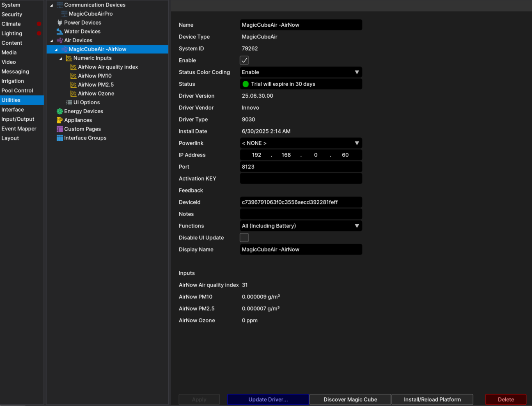Click the Appliances yellow icon
532x406 pixels.
(x=60, y=120)
